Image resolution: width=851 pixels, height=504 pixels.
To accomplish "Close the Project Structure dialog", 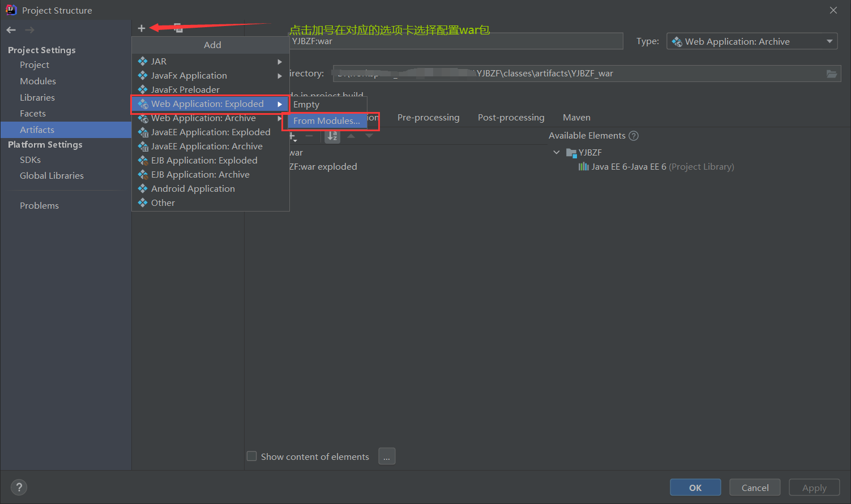I will 833,10.
